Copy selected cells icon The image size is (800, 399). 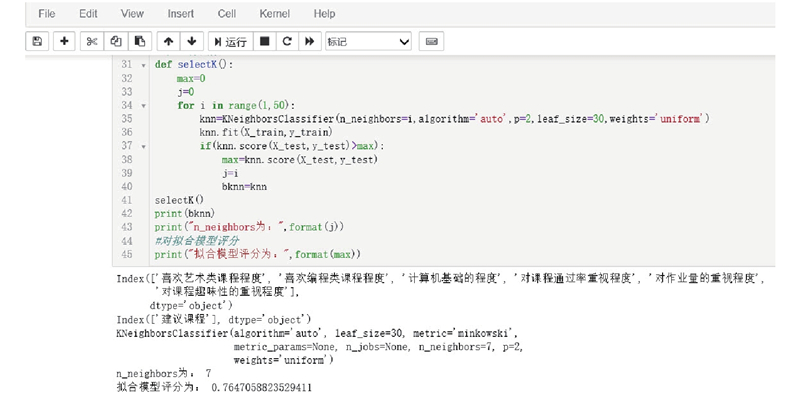click(x=116, y=41)
